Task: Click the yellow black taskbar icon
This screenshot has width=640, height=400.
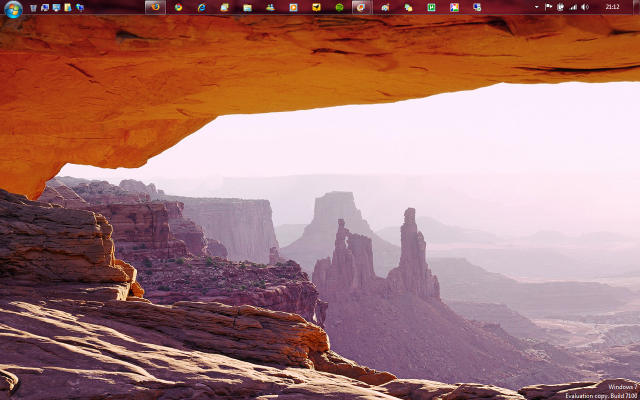Action: pyautogui.click(x=316, y=7)
